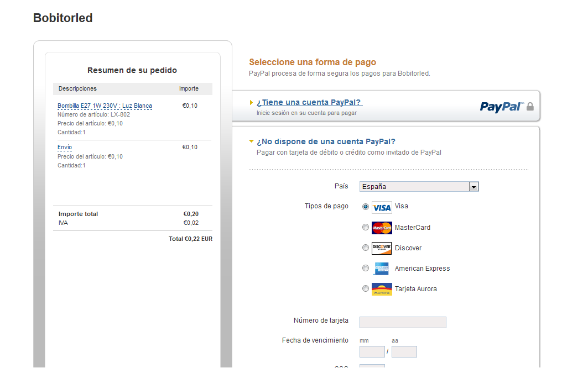Click the PayPal logo

point(501,107)
